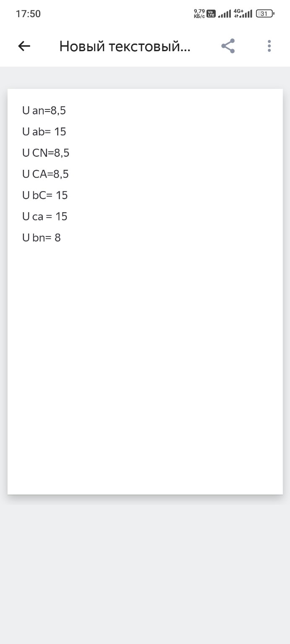Select the 'U bn= 8' line
This screenshot has width=290, height=644.
[x=42, y=238]
